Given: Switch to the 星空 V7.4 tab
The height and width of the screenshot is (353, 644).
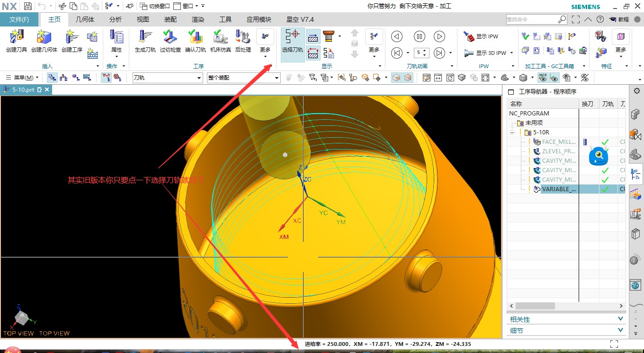Looking at the screenshot, I should pos(300,19).
